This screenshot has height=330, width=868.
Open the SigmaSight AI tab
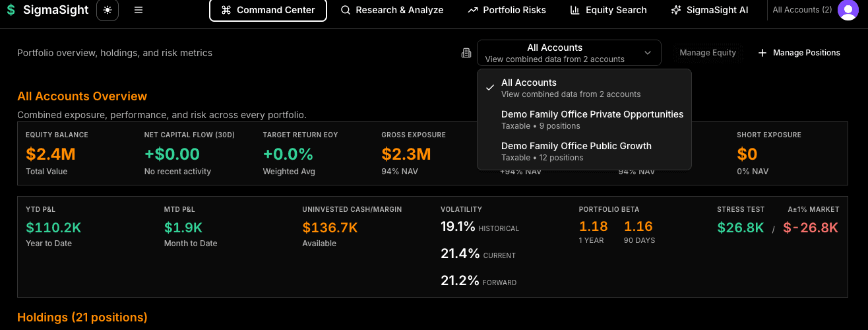[709, 11]
